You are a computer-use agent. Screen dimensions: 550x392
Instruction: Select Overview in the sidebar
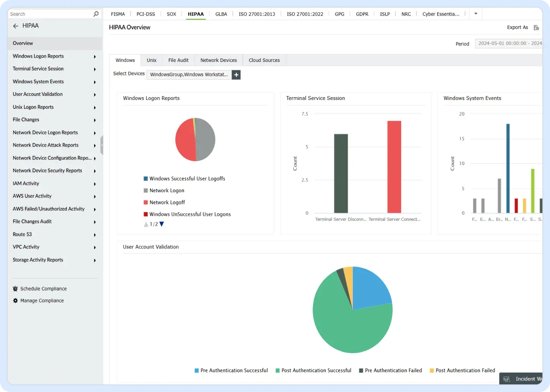point(55,43)
